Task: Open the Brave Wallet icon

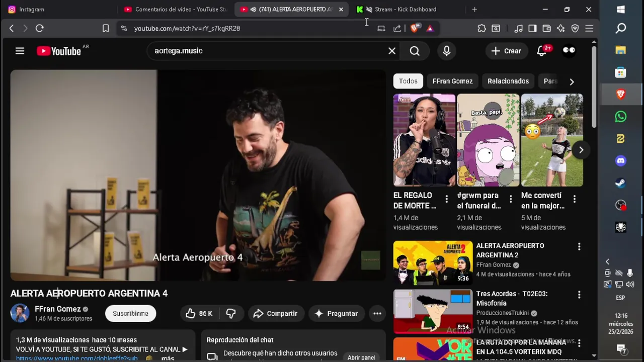Action: tap(546, 28)
